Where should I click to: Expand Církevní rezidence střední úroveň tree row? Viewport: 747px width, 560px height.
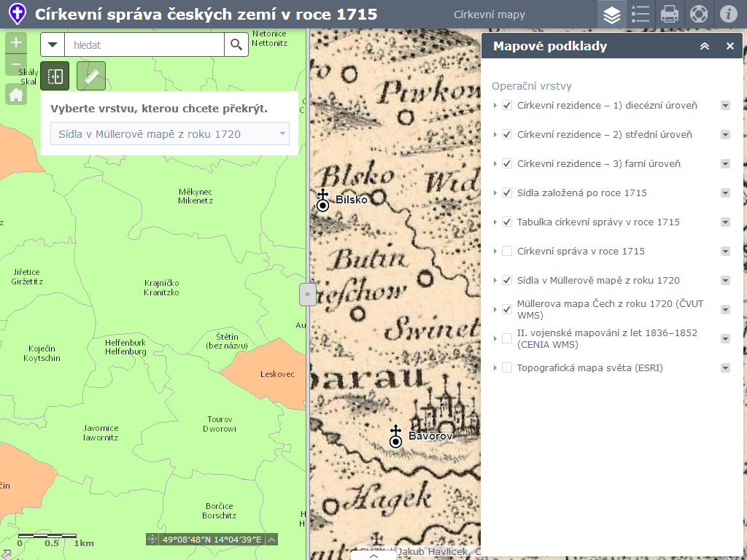coord(495,135)
